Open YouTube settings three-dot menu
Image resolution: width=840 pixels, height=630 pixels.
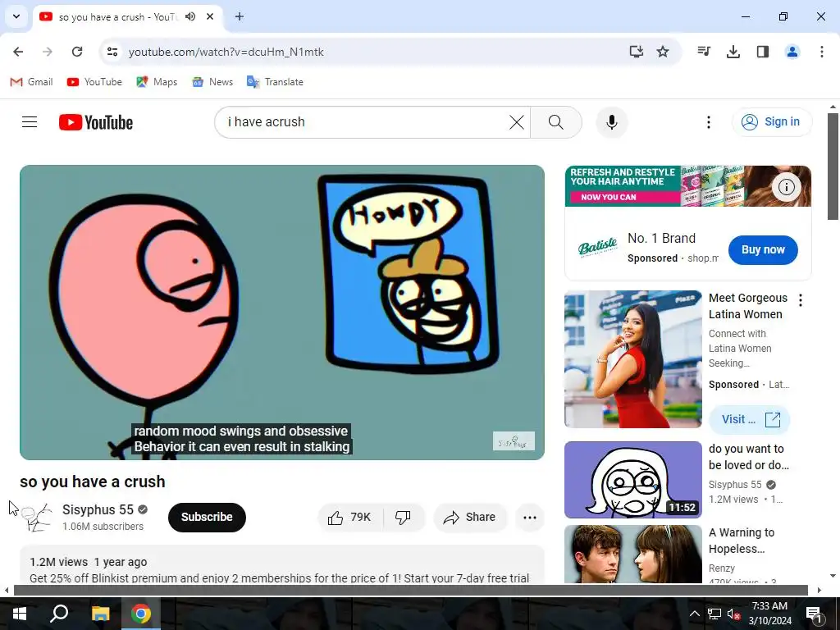tap(708, 122)
